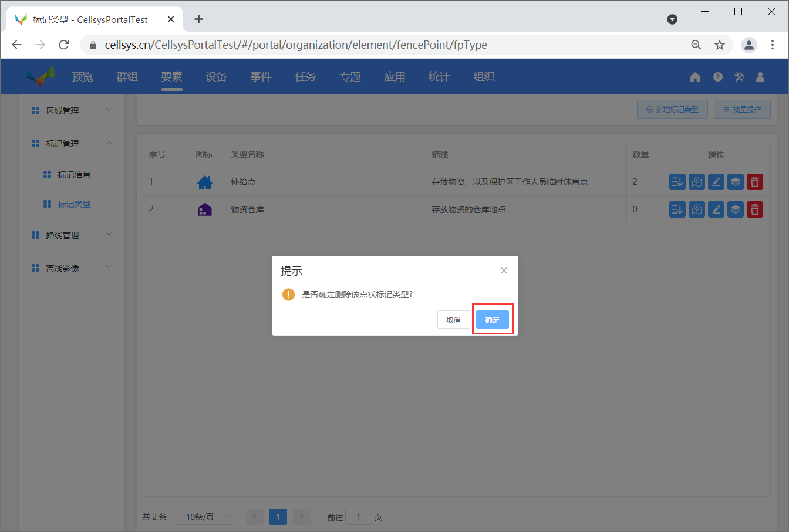Confirm deletion with 确定 button
Image resolution: width=789 pixels, height=532 pixels.
click(x=492, y=320)
